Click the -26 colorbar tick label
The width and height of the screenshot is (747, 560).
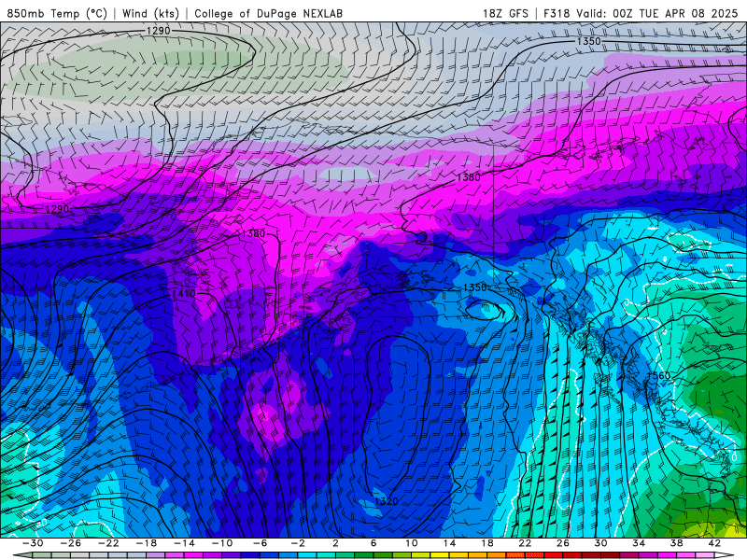coord(71,543)
